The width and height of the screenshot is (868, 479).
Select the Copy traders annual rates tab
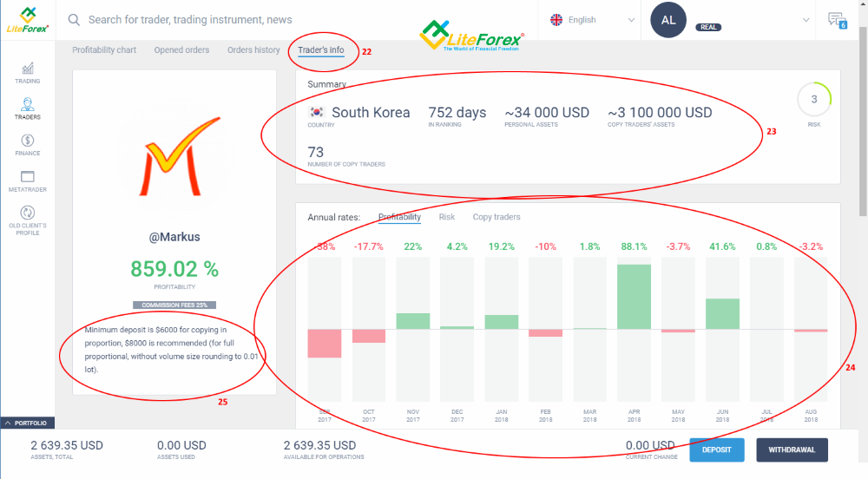(496, 217)
